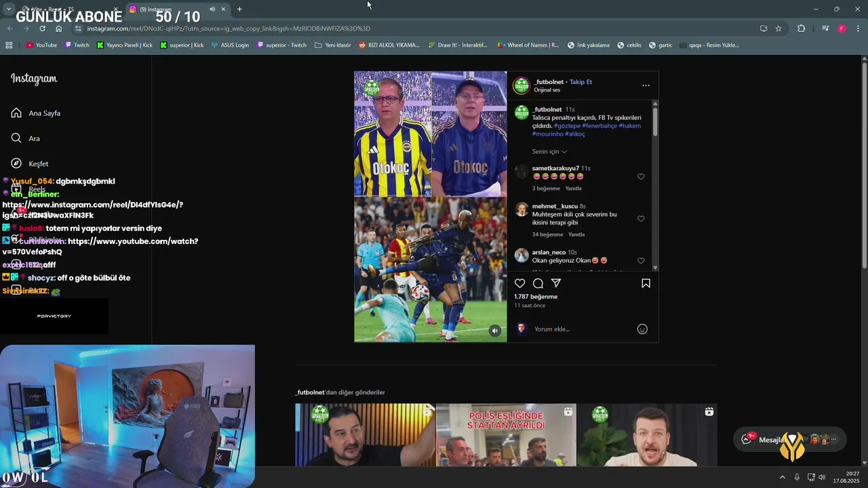Open the Twitch bookmark

77,45
